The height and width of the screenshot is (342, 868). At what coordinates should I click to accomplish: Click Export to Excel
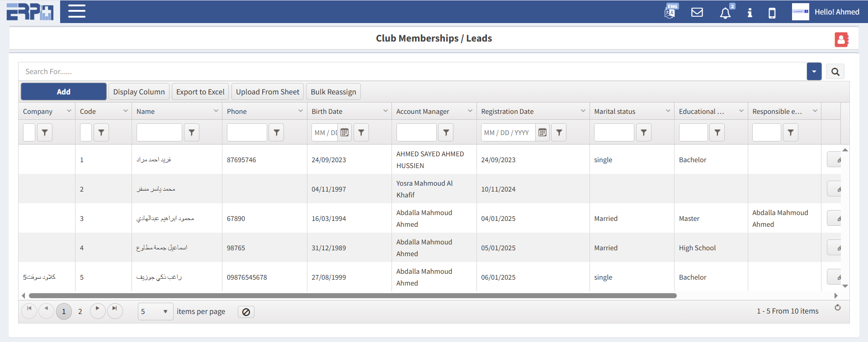pyautogui.click(x=200, y=92)
